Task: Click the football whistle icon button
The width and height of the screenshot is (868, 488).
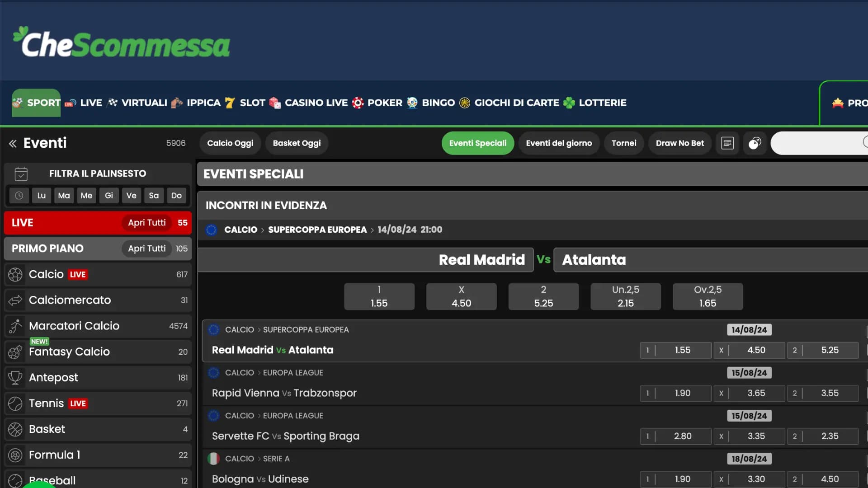Action: [755, 143]
